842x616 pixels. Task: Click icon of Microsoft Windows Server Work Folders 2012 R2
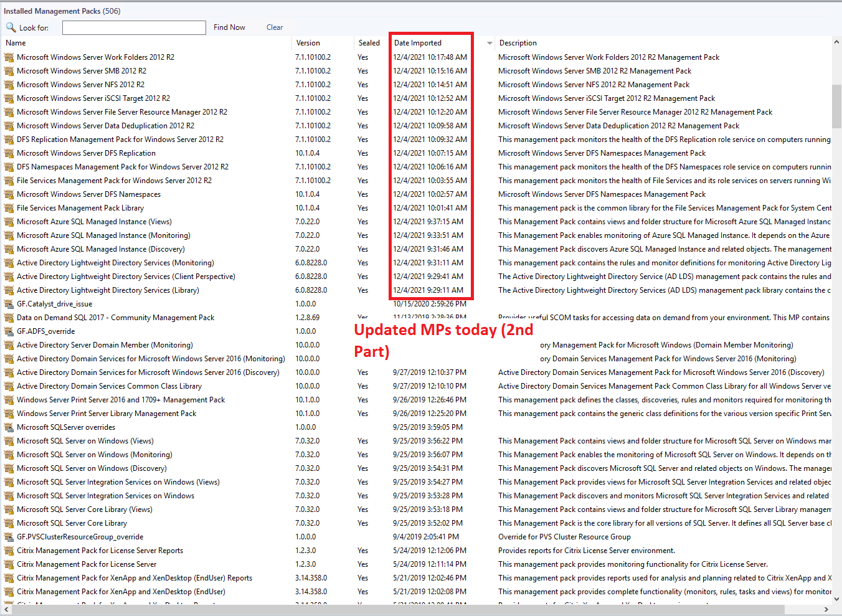(x=9, y=57)
